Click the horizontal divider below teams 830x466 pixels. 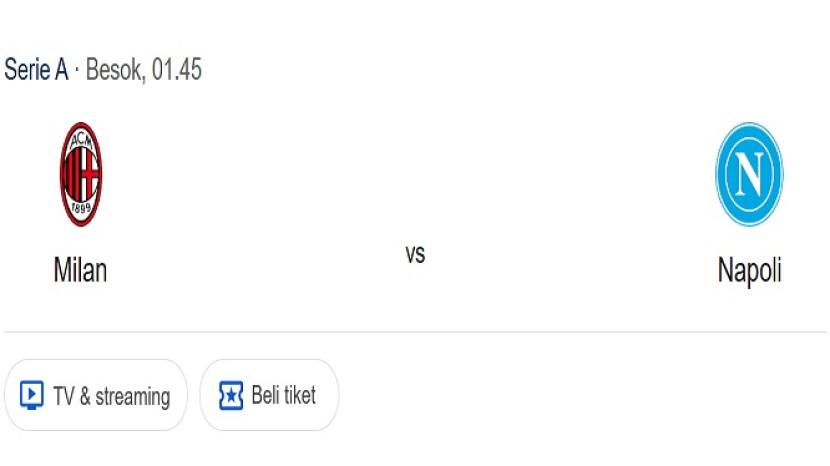[x=415, y=332]
